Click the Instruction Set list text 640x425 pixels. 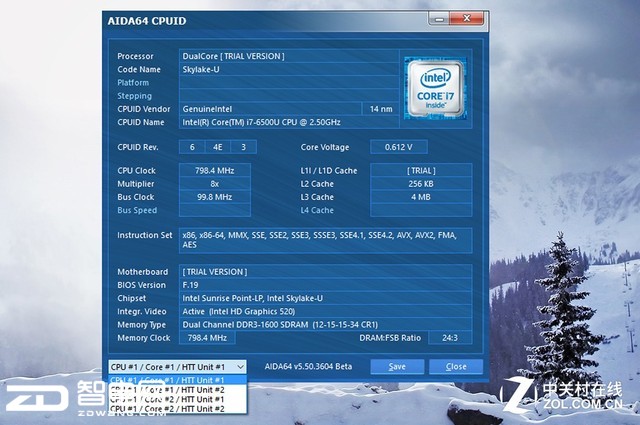pyautogui.click(x=320, y=240)
